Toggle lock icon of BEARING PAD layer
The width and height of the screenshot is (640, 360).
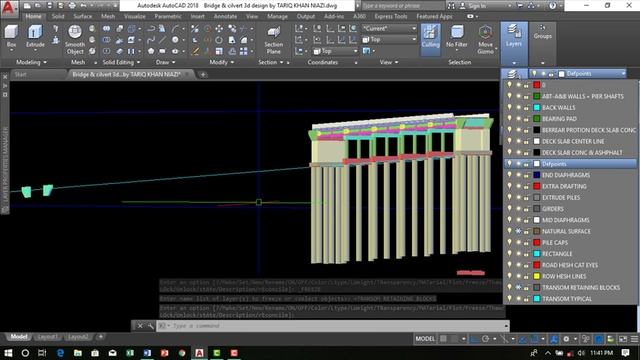(x=527, y=119)
